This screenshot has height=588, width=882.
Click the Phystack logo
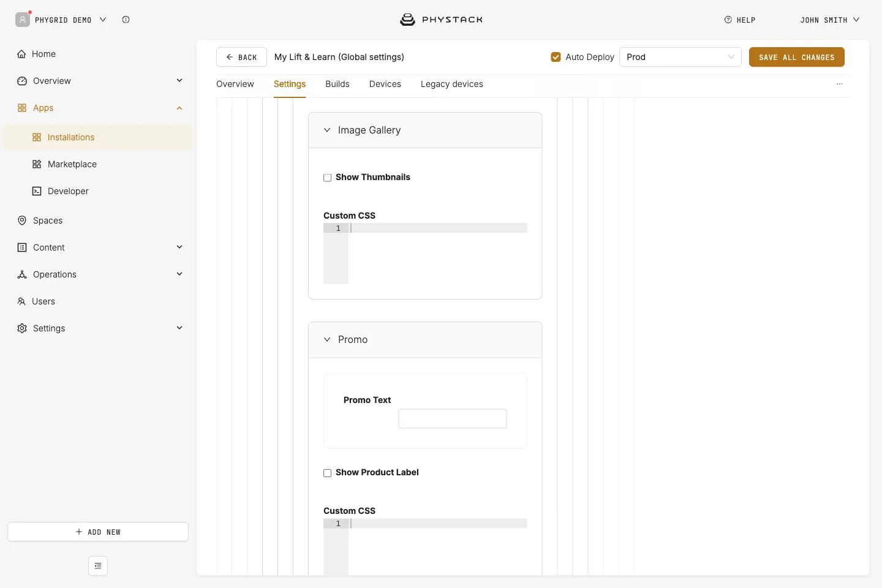(441, 20)
